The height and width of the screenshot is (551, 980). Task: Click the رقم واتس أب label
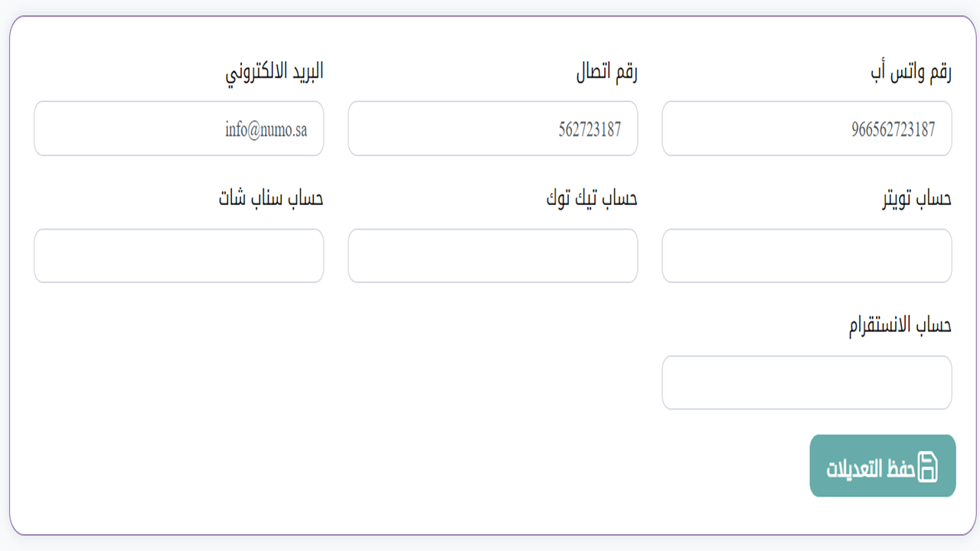pos(911,73)
